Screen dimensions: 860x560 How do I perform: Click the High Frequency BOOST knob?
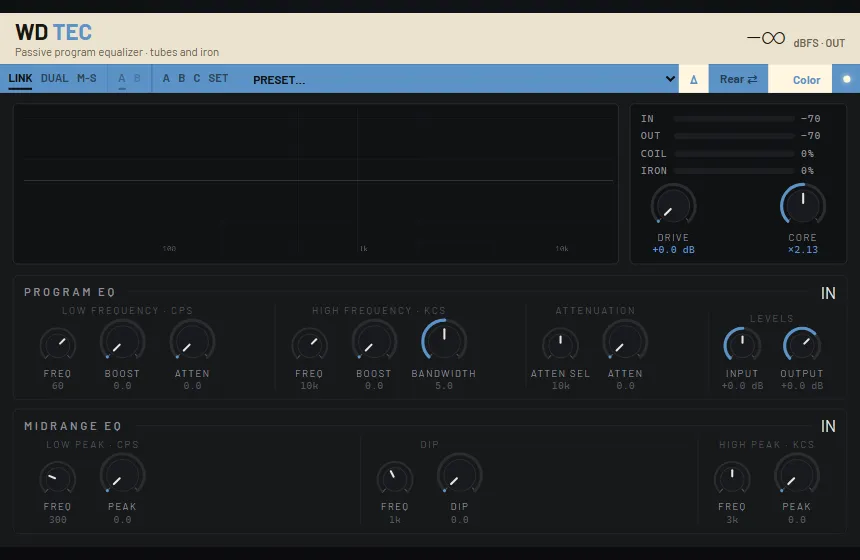tap(374, 342)
